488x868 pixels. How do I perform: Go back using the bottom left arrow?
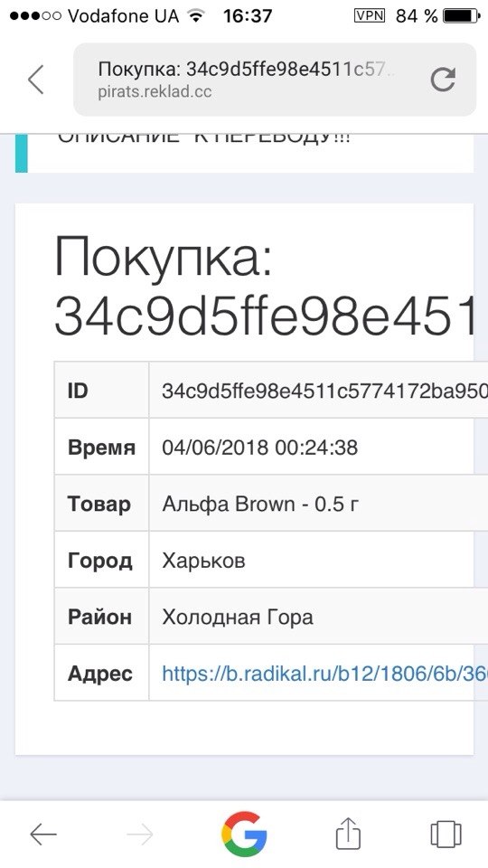[43, 834]
